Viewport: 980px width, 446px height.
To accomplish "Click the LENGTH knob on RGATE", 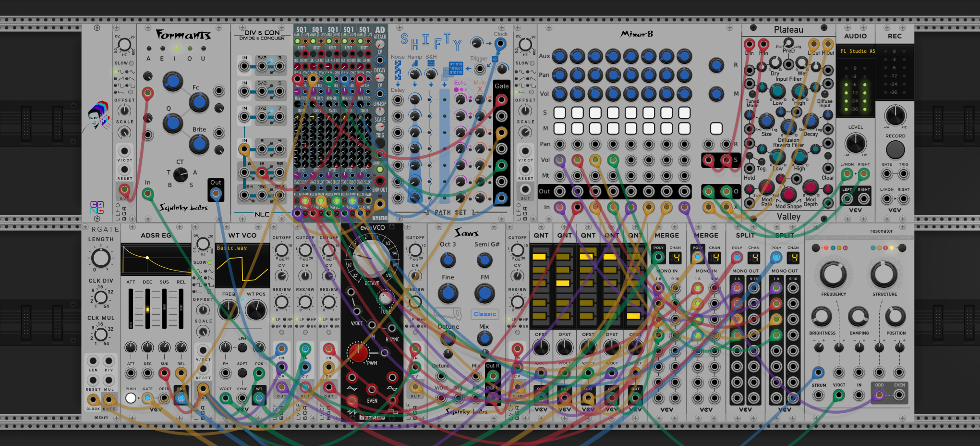I will [x=100, y=258].
